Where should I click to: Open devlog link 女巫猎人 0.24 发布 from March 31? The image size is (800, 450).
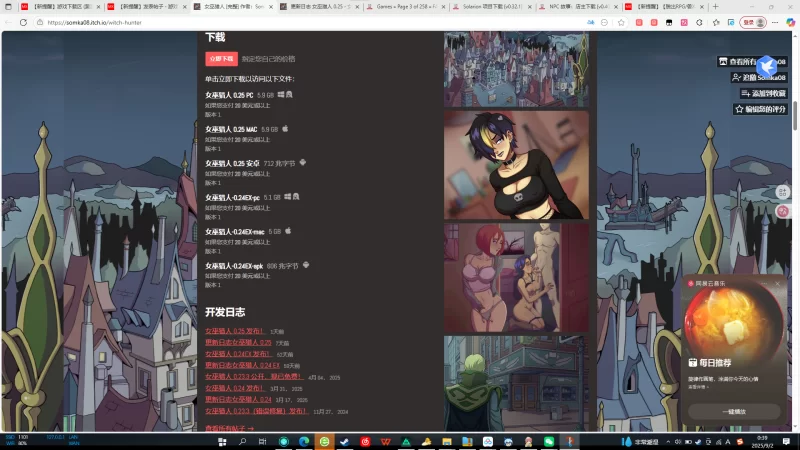[235, 388]
